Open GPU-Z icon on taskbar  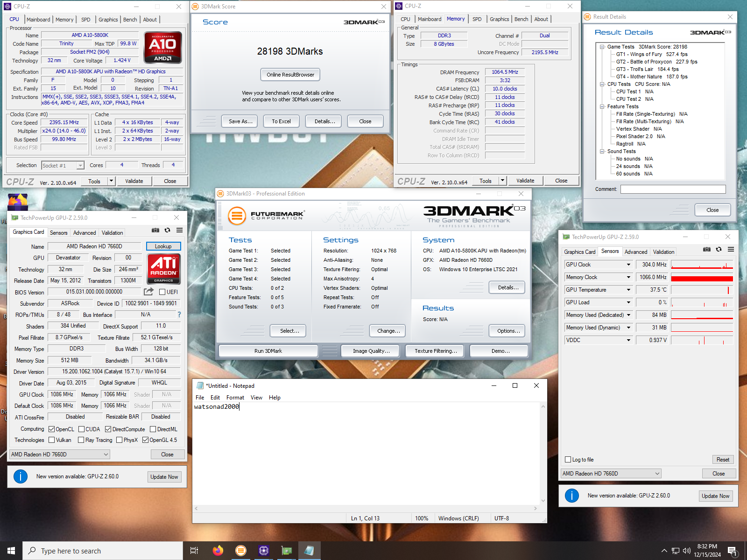(x=286, y=551)
